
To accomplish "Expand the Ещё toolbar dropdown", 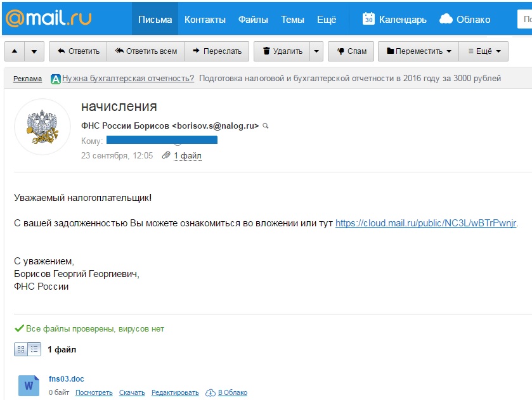I will 484,51.
